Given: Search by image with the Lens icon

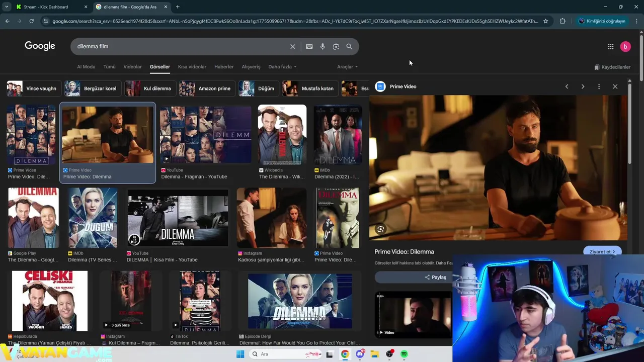Looking at the screenshot, I should (336, 46).
